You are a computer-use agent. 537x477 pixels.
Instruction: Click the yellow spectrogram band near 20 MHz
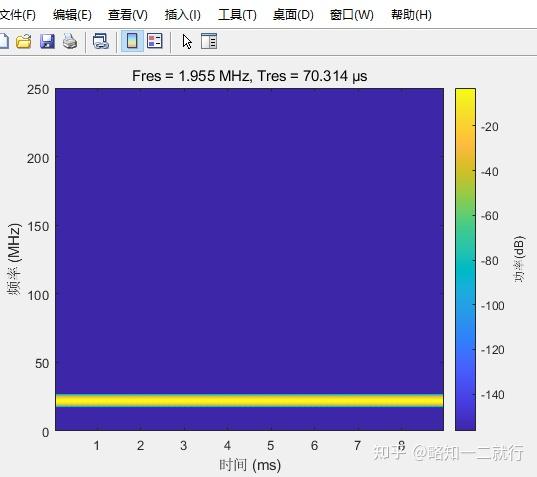(249, 400)
